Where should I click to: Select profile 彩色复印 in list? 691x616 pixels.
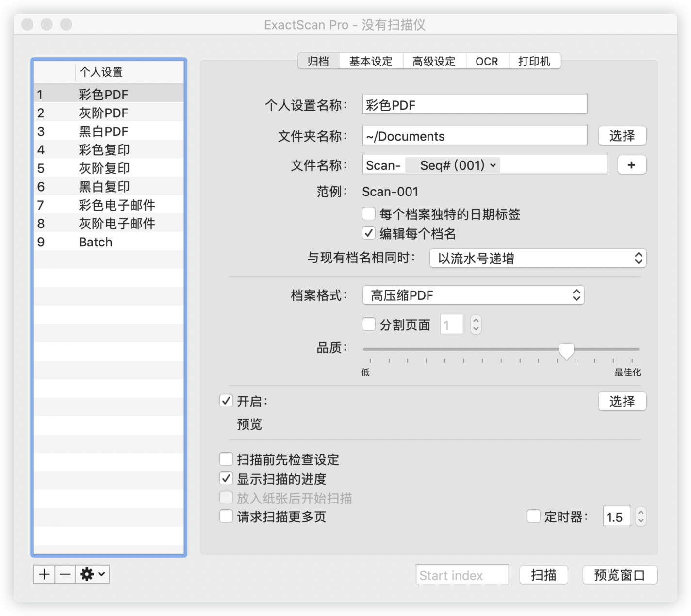(109, 149)
